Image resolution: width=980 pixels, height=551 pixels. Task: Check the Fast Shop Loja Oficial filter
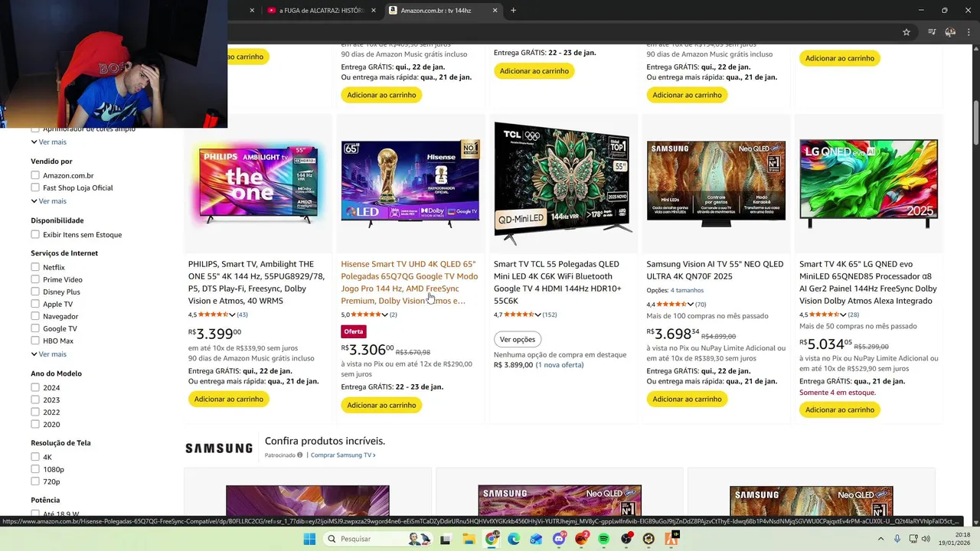tap(35, 187)
